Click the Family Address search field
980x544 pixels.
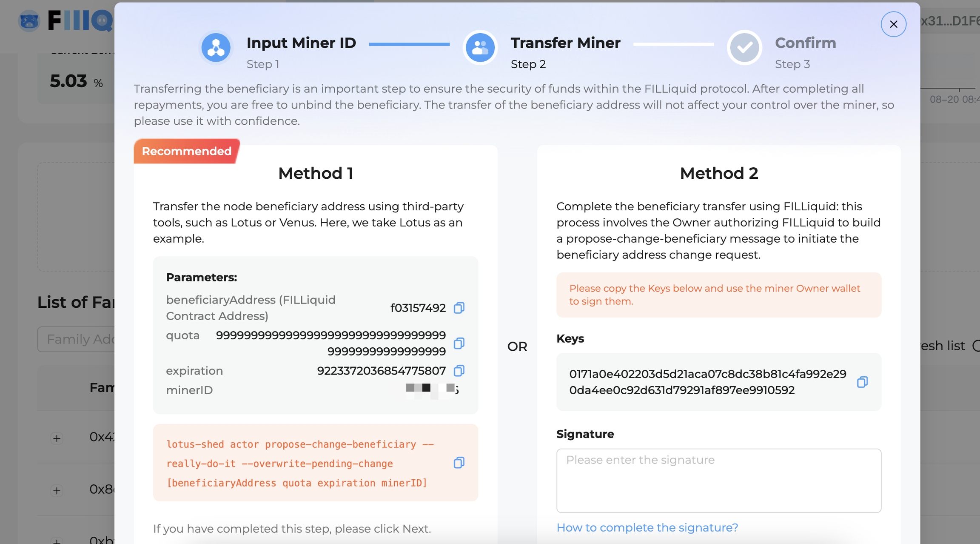[77, 339]
